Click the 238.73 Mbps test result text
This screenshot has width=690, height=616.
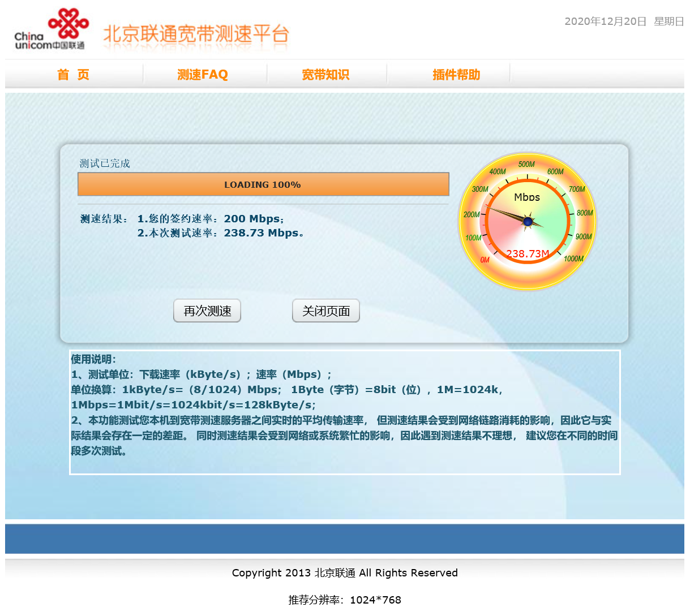(264, 233)
